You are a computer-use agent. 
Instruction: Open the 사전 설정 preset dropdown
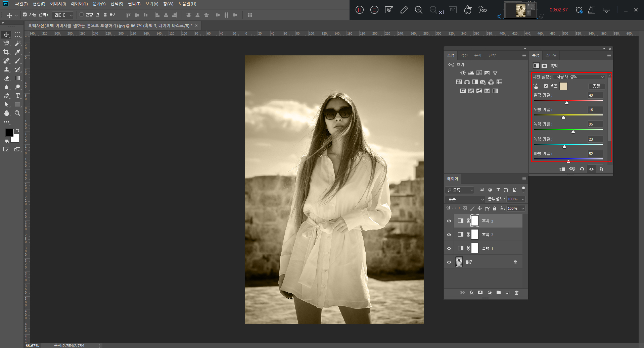(x=579, y=77)
